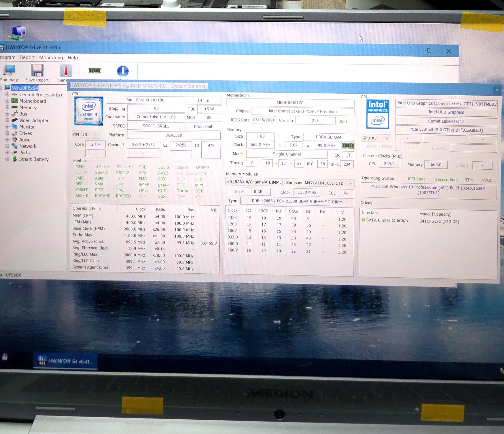Click the Central Processor(s) icon in the tree

coord(15,94)
